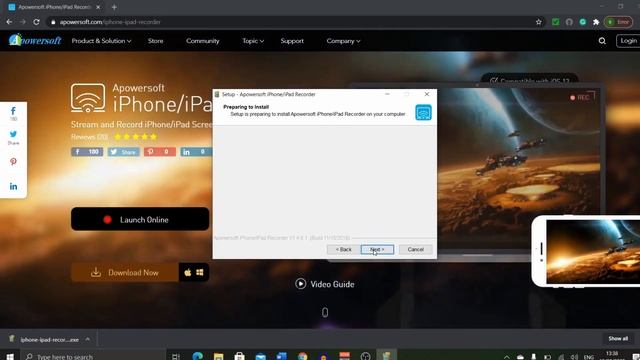This screenshot has width=640, height=360.
Task: Click the green checkmark extension icon
Action: [x=556, y=22]
